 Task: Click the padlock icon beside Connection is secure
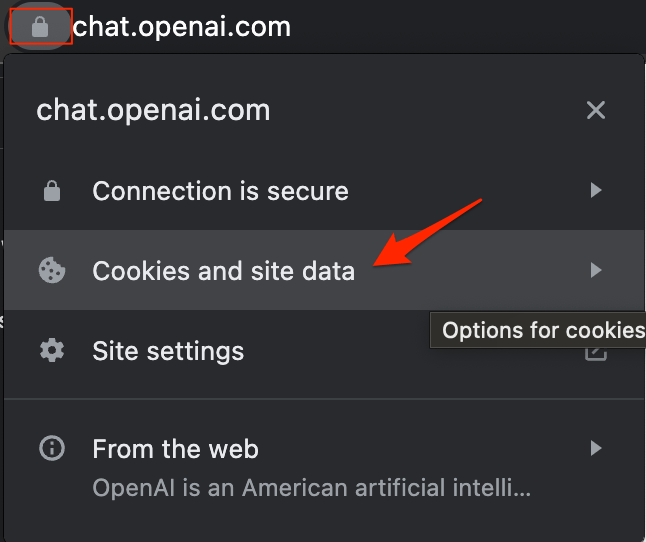coord(52,191)
